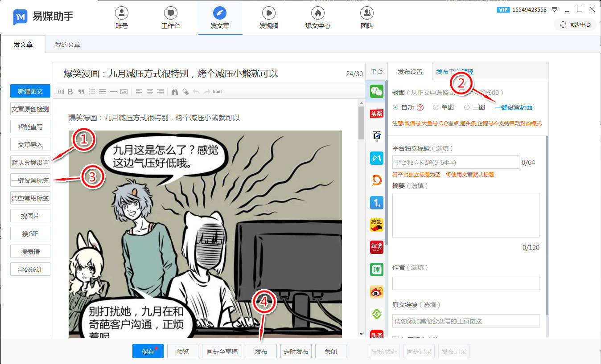
Task: Select the WeChat platform icon
Action: click(x=377, y=92)
